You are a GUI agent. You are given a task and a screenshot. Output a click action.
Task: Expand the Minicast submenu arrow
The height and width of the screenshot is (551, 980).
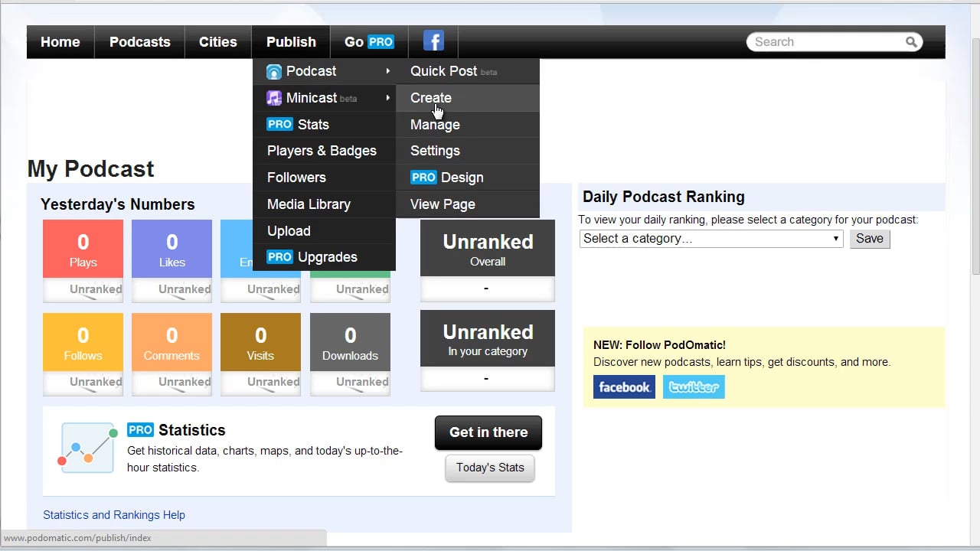(x=387, y=98)
